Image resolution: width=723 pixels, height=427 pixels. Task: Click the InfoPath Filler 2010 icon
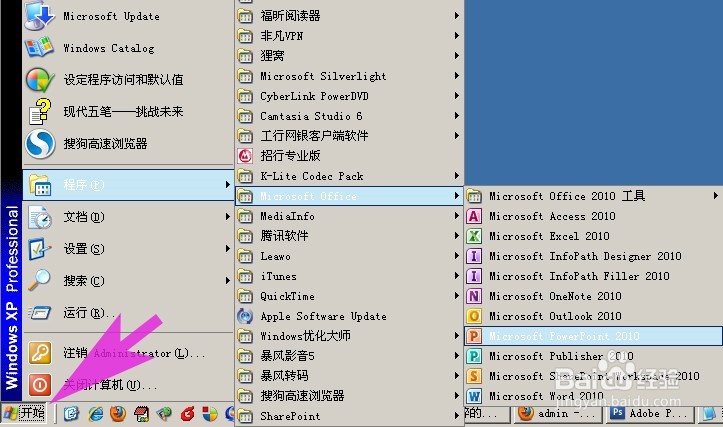[x=474, y=276]
